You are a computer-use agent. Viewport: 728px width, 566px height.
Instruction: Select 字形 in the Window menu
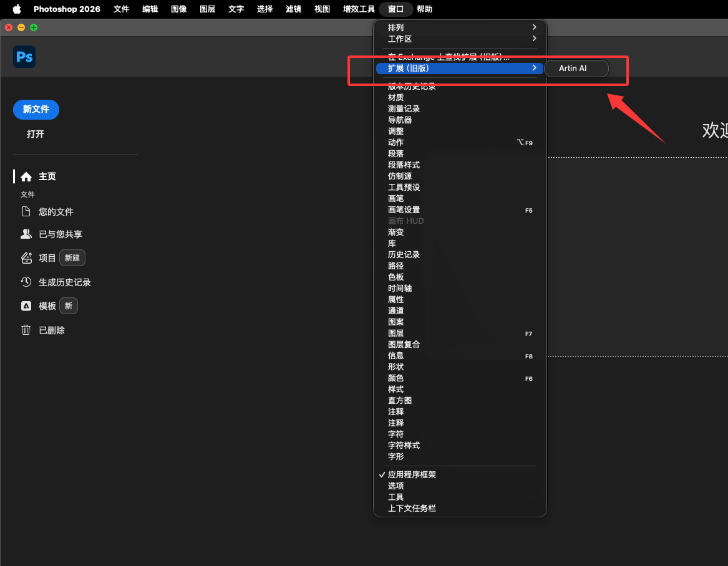460,456
